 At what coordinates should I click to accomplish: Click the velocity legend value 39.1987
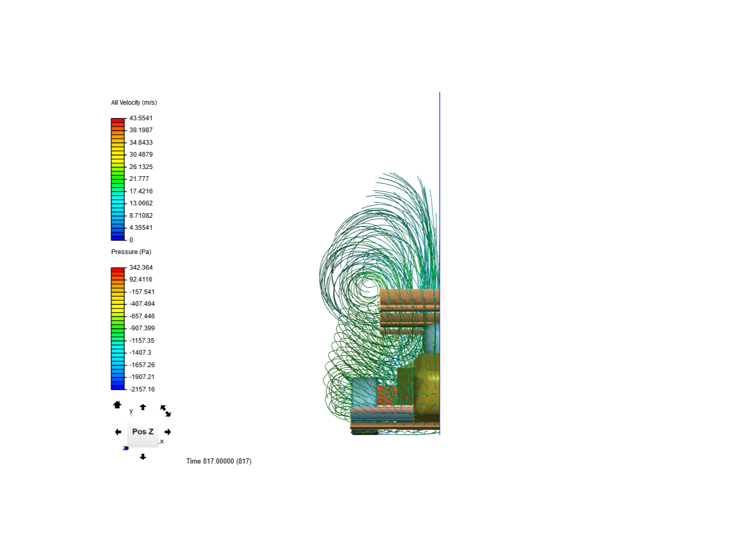pyautogui.click(x=141, y=130)
